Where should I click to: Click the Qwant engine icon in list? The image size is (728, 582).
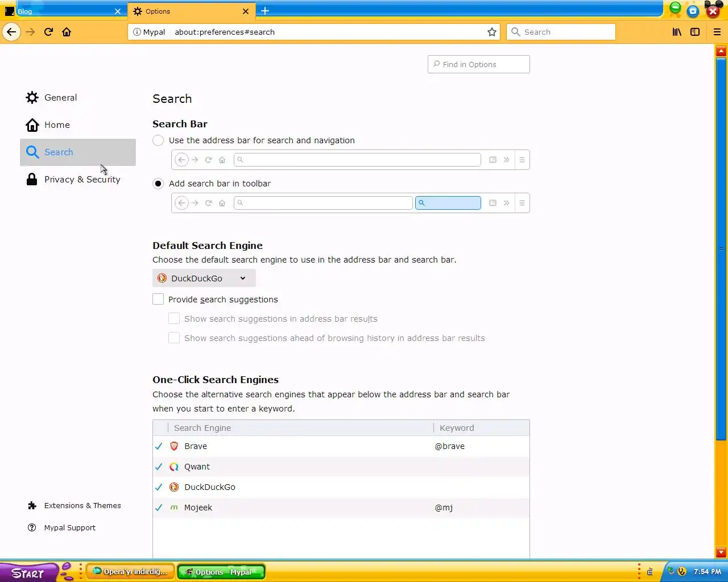tap(174, 467)
